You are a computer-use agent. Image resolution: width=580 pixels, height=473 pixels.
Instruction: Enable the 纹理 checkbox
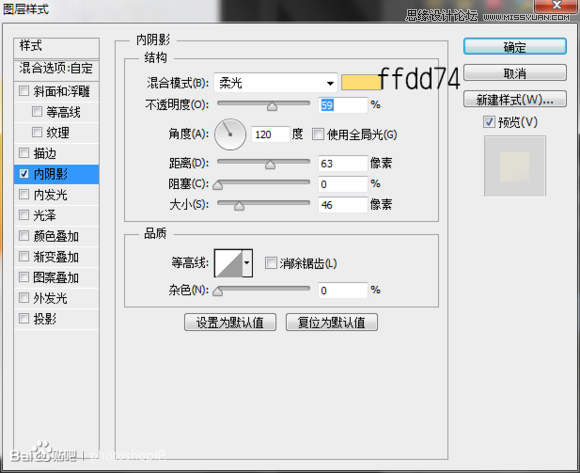click(x=37, y=132)
